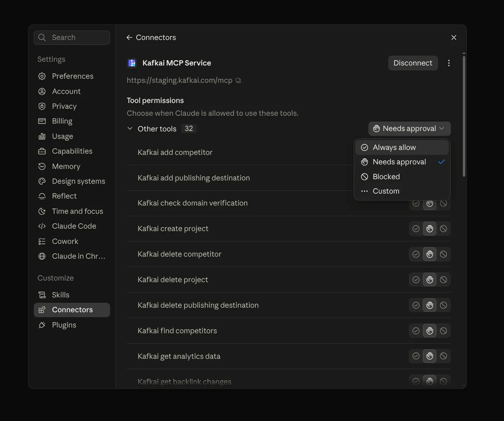This screenshot has height=421, width=504.
Task: Open Plugins page in Customize
Action: [x=72, y=325]
